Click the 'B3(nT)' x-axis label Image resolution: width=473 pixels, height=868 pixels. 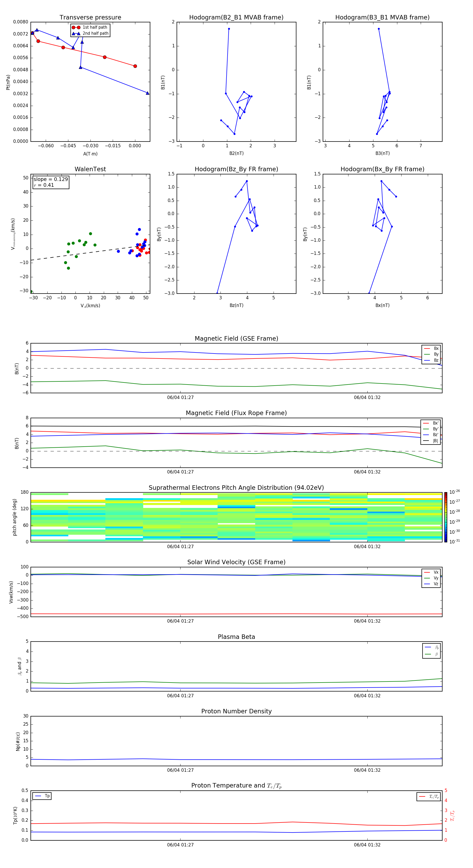(x=382, y=153)
